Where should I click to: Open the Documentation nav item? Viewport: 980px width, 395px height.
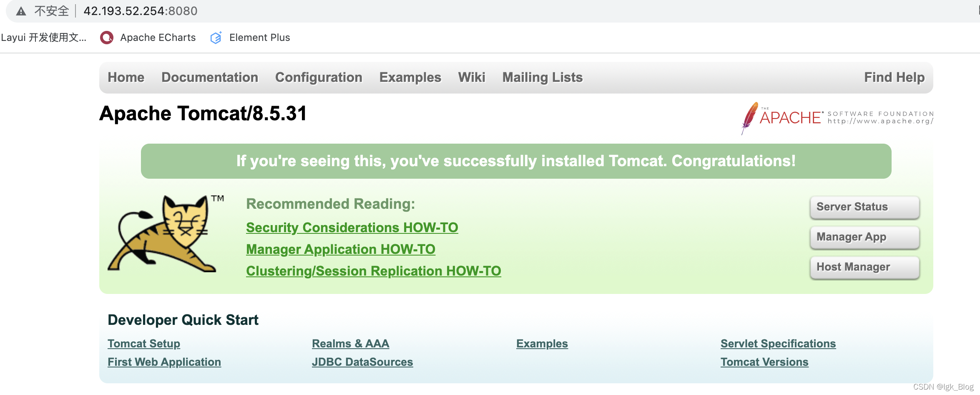tap(210, 77)
